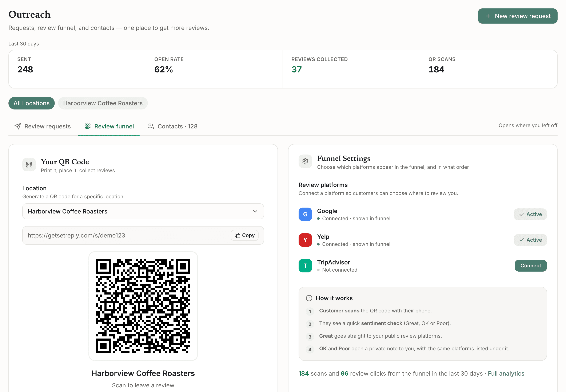Click the SENT 248 stat card
566x392 pixels.
(x=77, y=69)
